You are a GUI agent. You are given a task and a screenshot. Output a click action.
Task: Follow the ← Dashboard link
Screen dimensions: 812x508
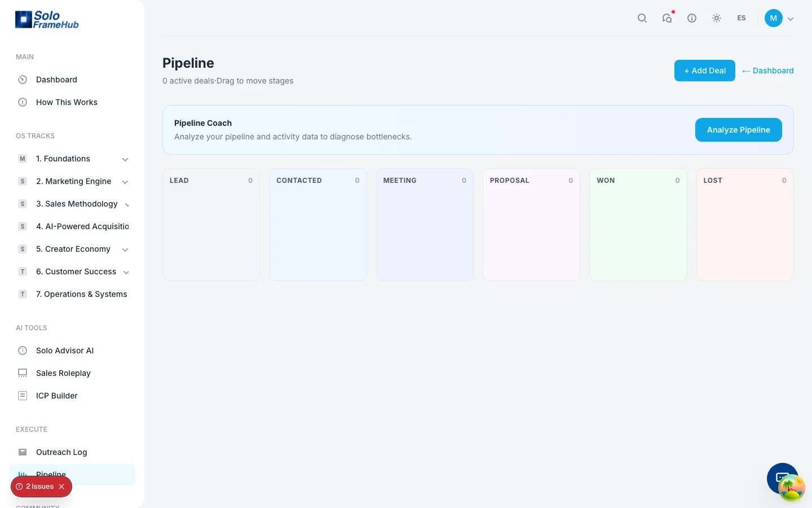coord(767,71)
